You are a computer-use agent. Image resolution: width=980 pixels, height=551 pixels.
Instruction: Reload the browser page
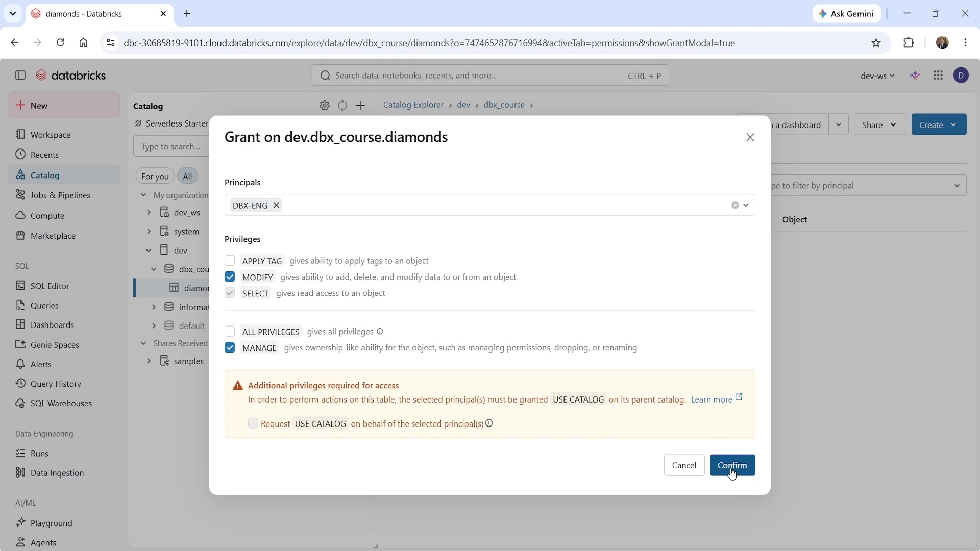pyautogui.click(x=61, y=43)
